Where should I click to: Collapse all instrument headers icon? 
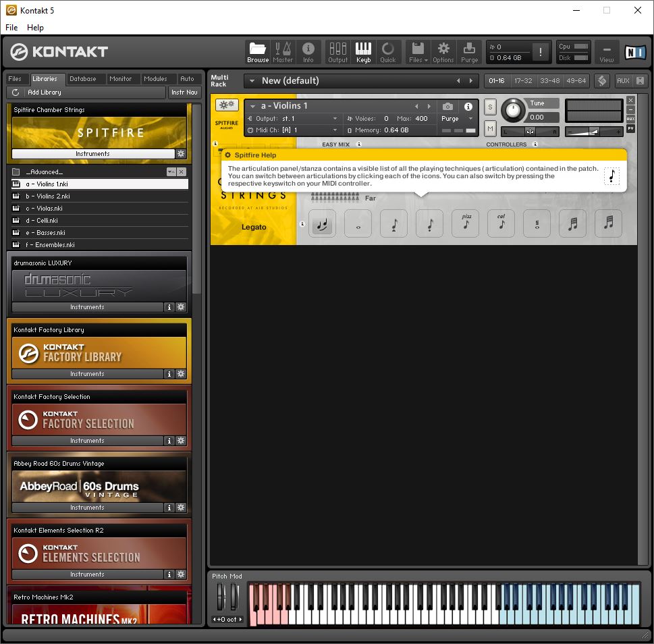[641, 81]
